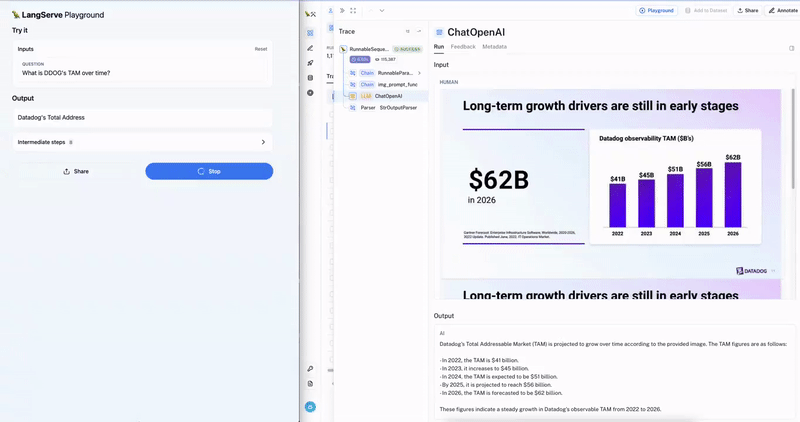Click the 'In 2022, the TAM is $41 billion' line
Viewport: 800px width, 422px height.
coord(479,360)
